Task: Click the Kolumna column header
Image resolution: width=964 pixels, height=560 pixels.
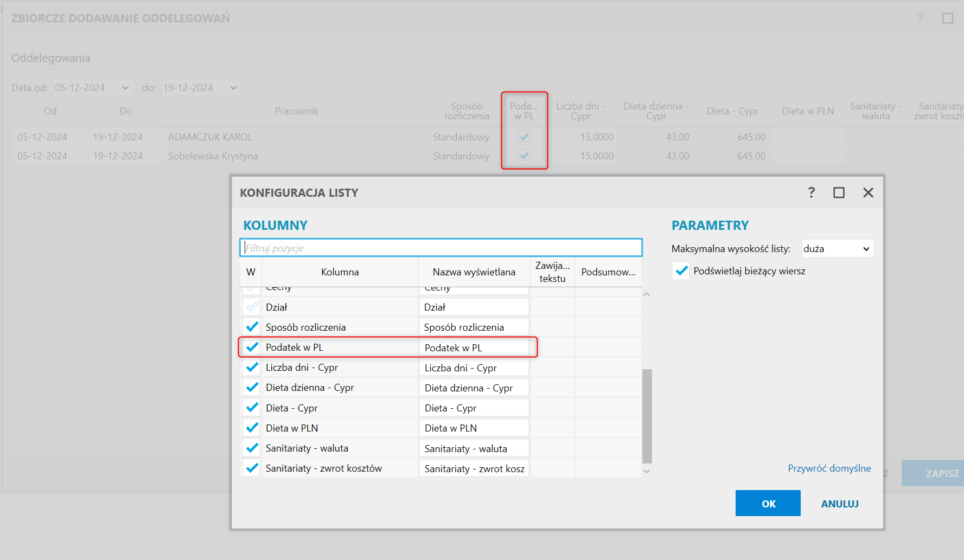Action: tap(340, 272)
